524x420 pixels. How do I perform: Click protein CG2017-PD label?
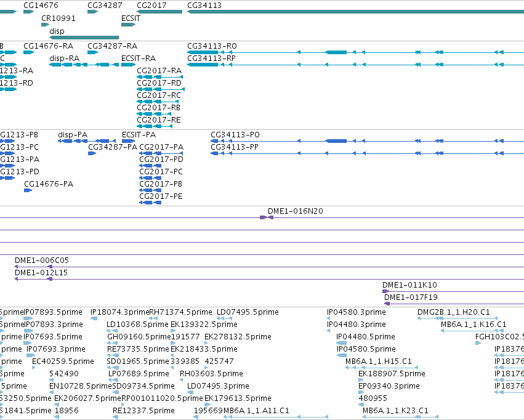(x=161, y=160)
